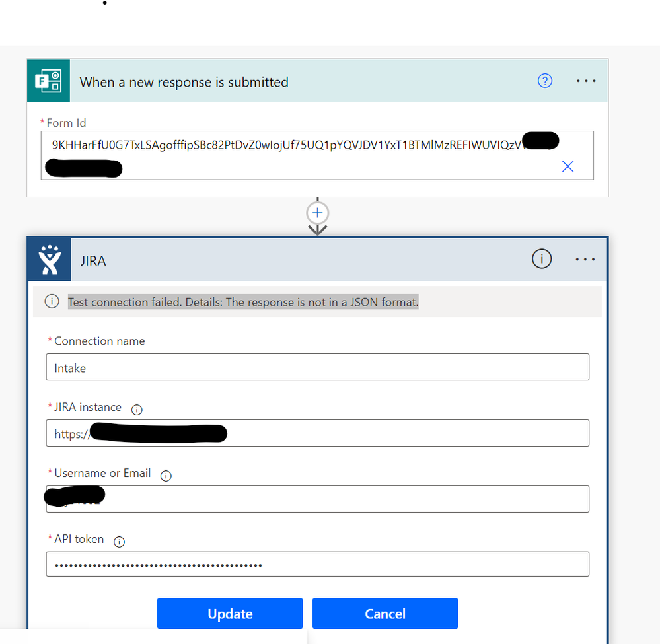Show API token info tooltip

pyautogui.click(x=119, y=542)
